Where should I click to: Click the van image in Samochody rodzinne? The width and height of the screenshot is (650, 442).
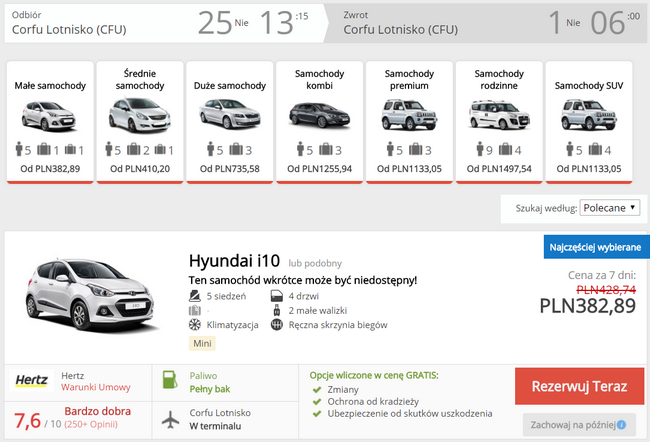(499, 114)
